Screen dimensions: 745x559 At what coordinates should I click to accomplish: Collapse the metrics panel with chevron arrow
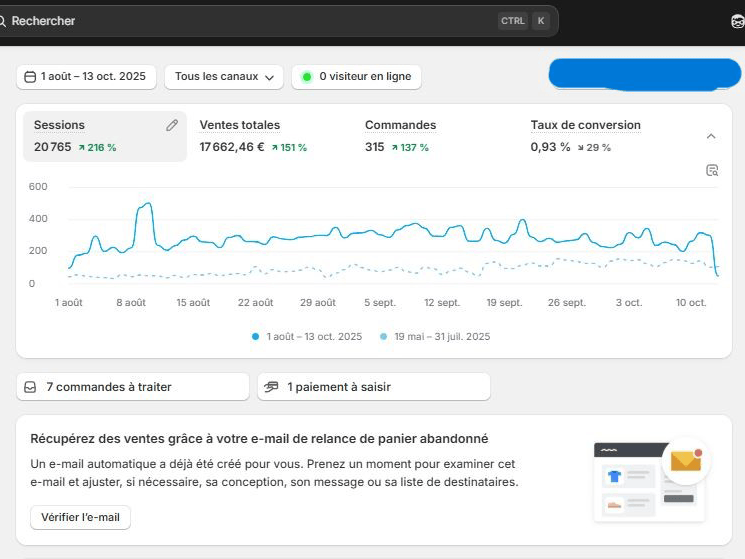[x=711, y=136]
